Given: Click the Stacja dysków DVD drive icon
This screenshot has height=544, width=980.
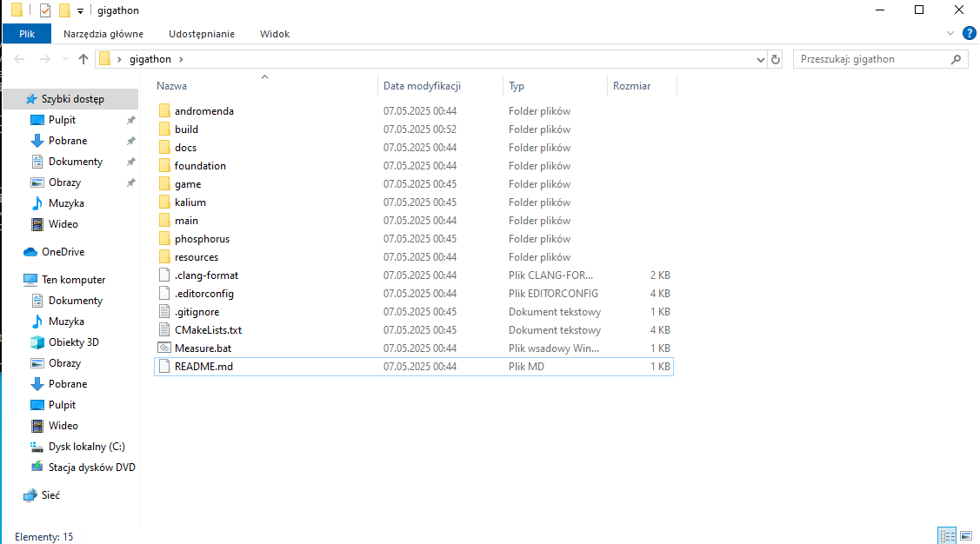Looking at the screenshot, I should pos(37,468).
